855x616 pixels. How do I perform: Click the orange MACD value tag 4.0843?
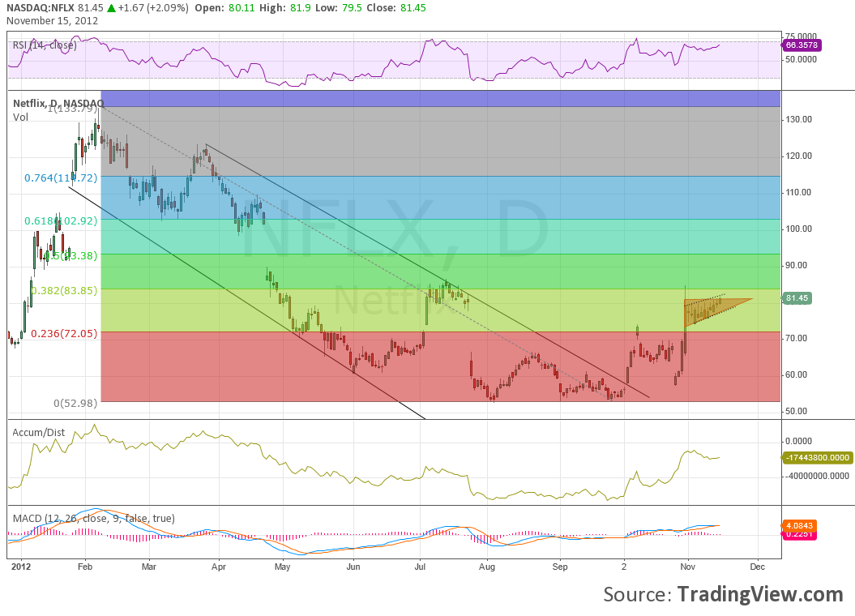[x=799, y=526]
